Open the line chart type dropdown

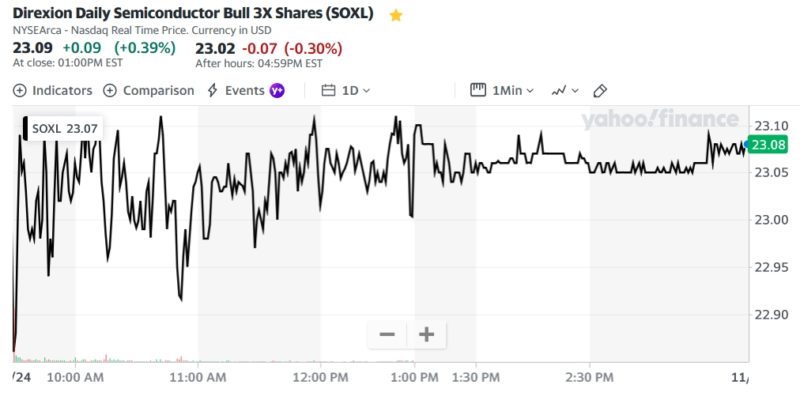coord(564,90)
